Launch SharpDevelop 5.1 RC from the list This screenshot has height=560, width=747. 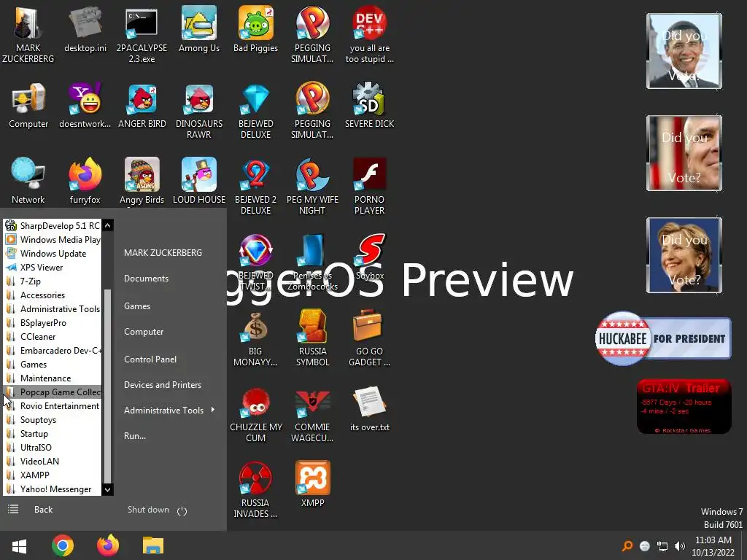[53, 226]
